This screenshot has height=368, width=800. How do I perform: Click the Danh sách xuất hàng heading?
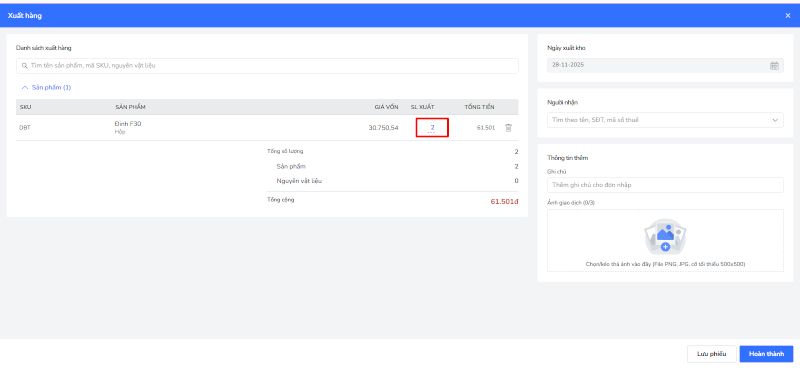point(43,48)
